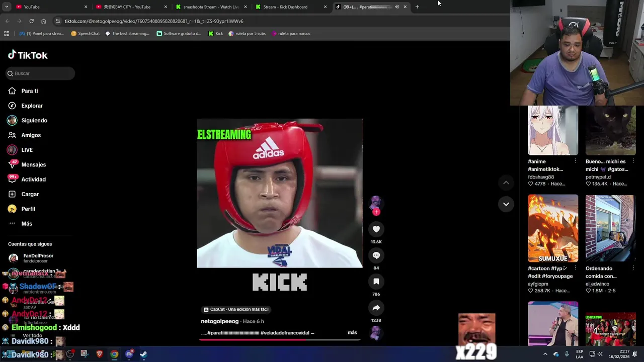Screen dimensions: 644x362
Task: Expand the Más sidebar menu
Action: coord(26,224)
